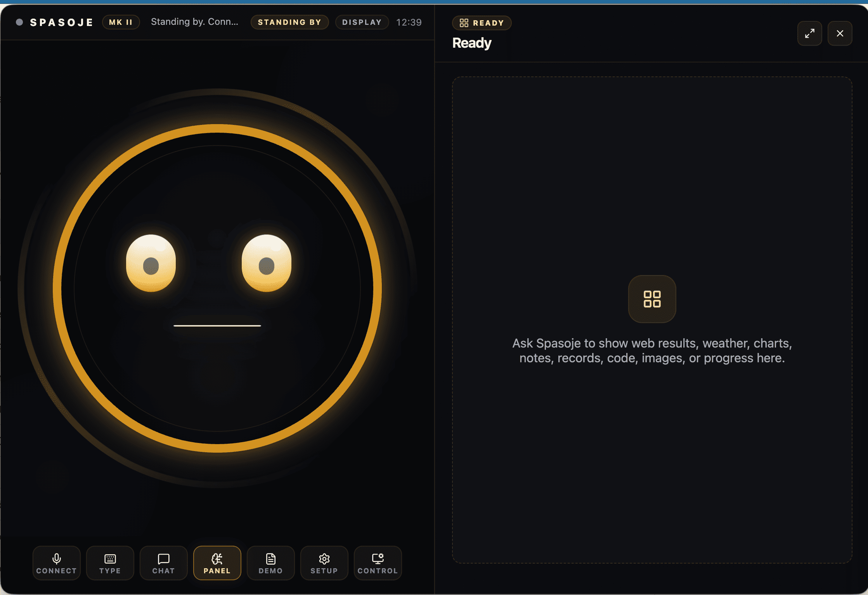Viewport: 868px width, 595px height.
Task: Open the Control monitor button
Action: (378, 563)
